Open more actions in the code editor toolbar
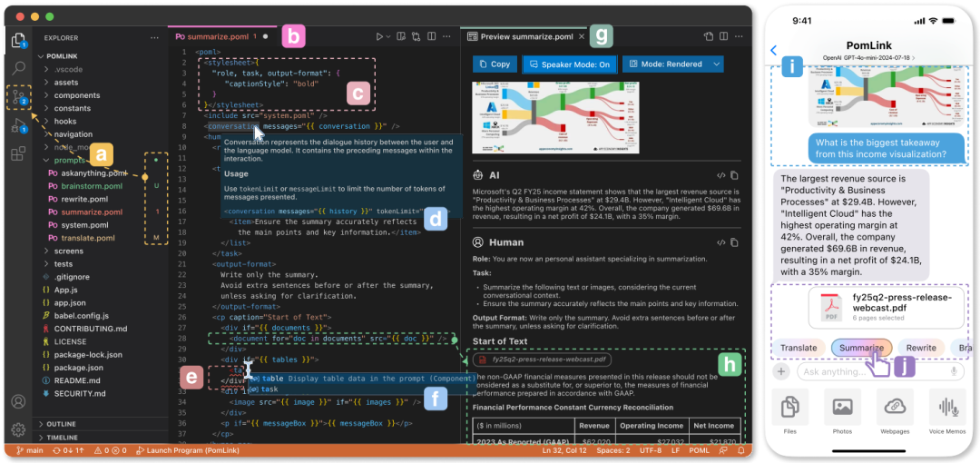The height and width of the screenshot is (463, 980). [x=446, y=37]
